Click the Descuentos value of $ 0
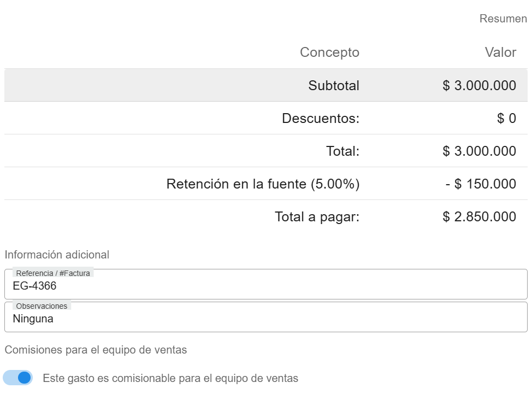532x394 pixels. tap(506, 118)
